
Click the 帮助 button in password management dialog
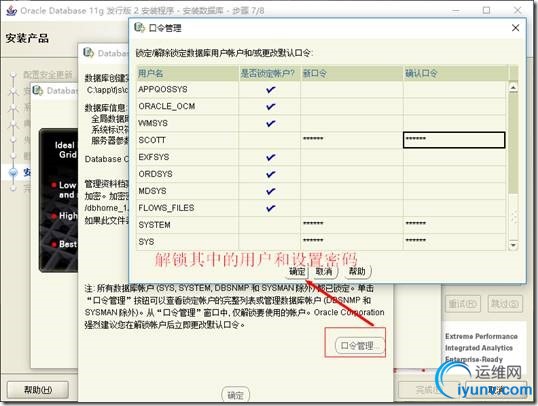[357, 271]
